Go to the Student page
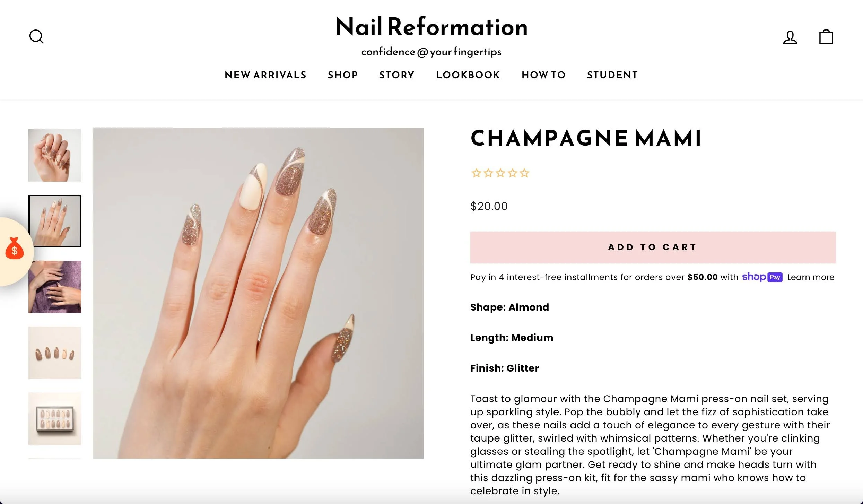Image resolution: width=863 pixels, height=504 pixels. 612,75
